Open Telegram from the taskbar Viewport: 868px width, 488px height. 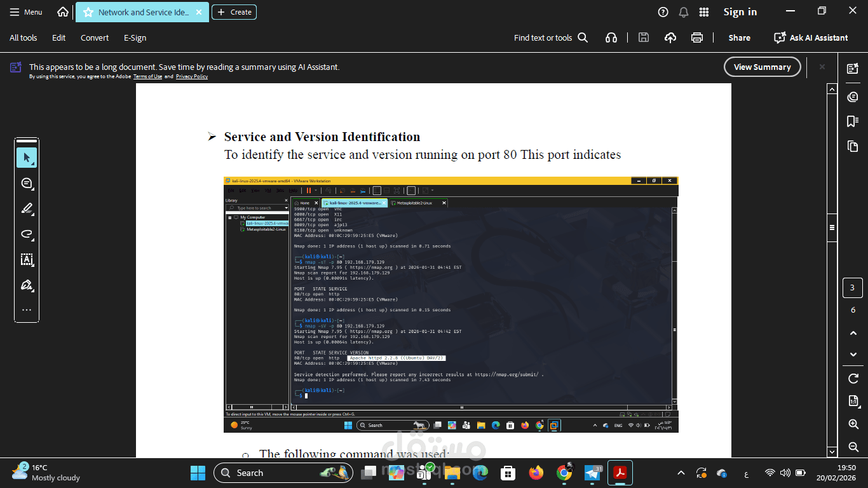[592, 473]
